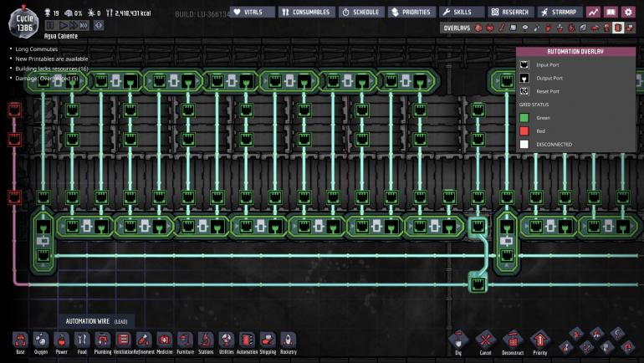The width and height of the screenshot is (644, 363).
Task: Click the Oxygen build category icon
Action: tap(40, 340)
